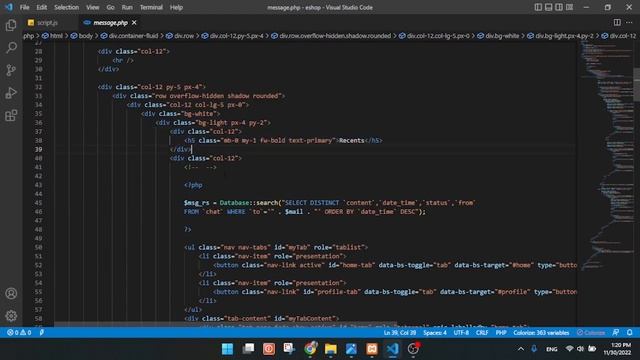The image size is (640, 360).
Task: Open the Accounts menu icon
Action: 11,293
